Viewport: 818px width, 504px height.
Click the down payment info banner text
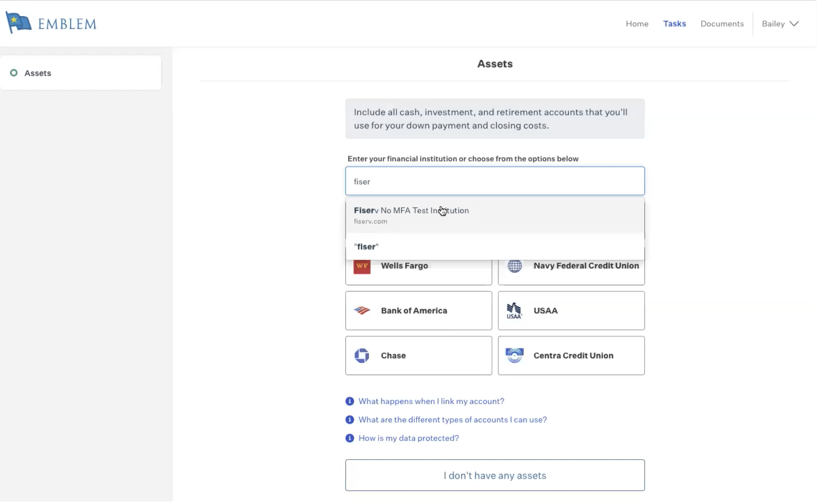[x=491, y=119]
